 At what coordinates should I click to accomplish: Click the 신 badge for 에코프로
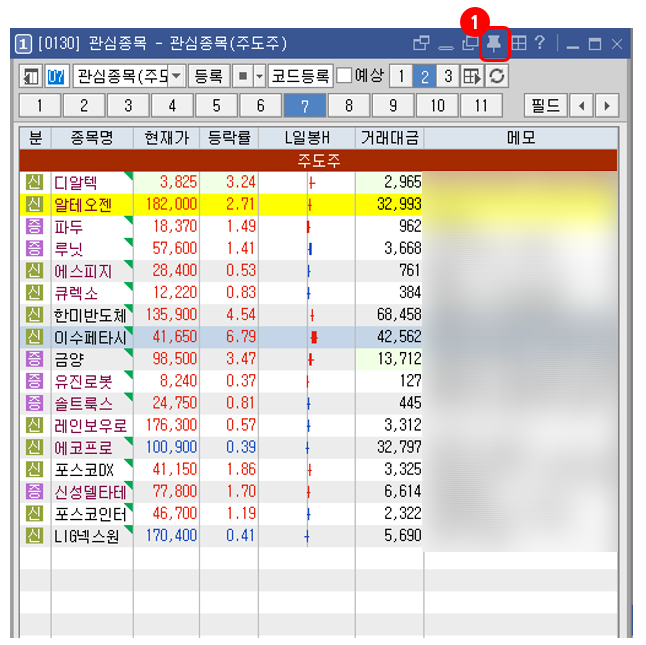coord(35,447)
